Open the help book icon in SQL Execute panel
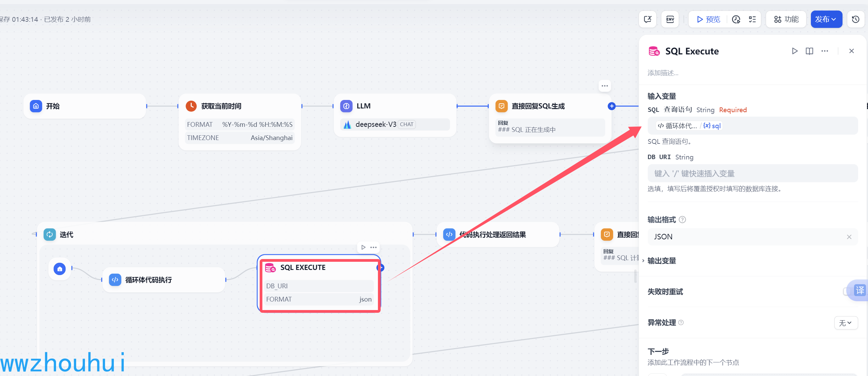Screen dimensions: 868x376 click(x=810, y=51)
